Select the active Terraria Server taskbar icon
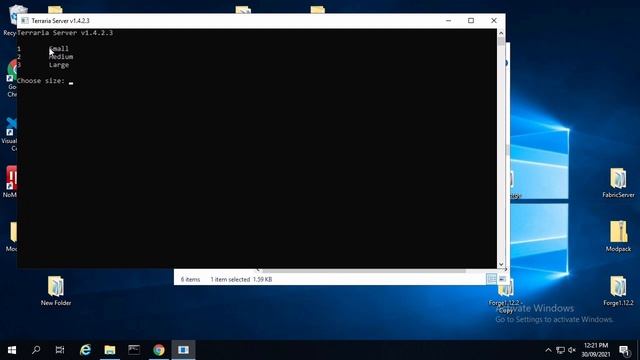 (183, 350)
